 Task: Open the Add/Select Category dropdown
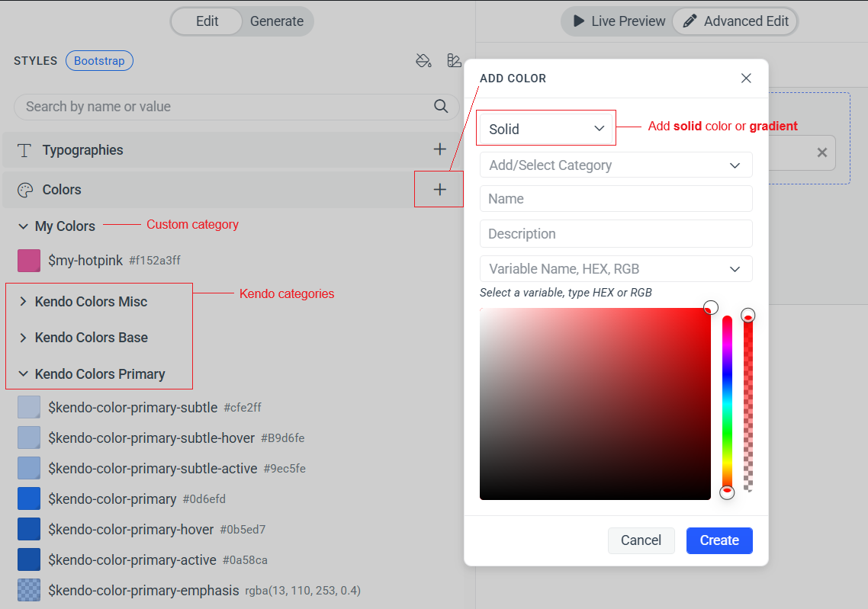(x=616, y=165)
